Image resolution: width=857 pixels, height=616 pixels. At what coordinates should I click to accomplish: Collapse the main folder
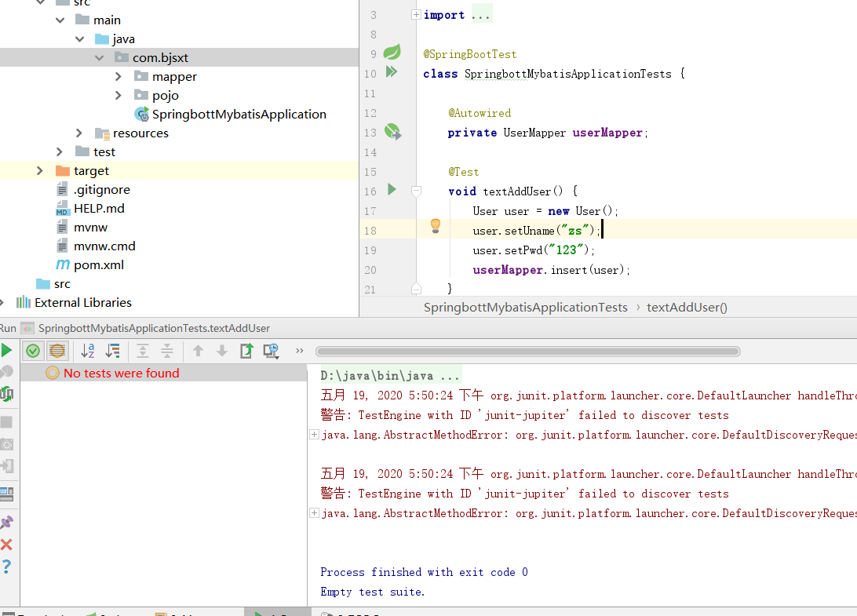(60, 20)
